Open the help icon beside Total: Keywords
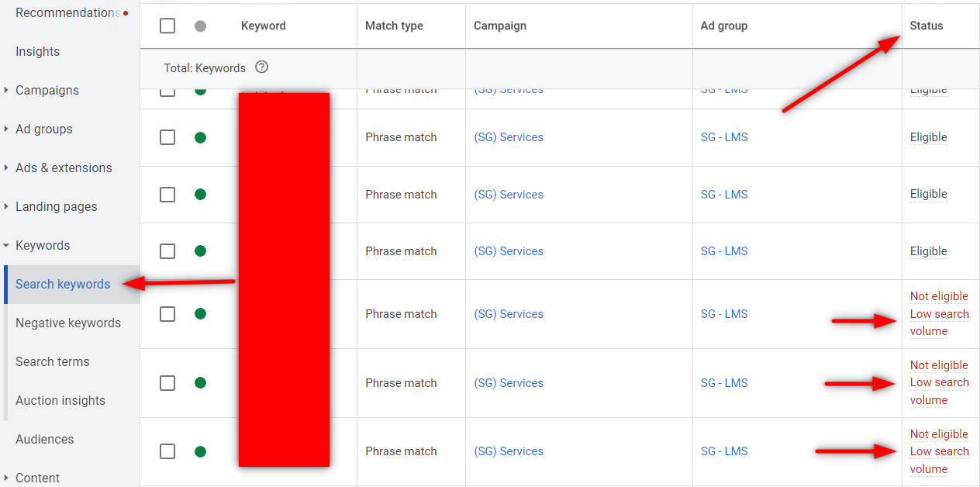The image size is (980, 487). click(x=261, y=67)
